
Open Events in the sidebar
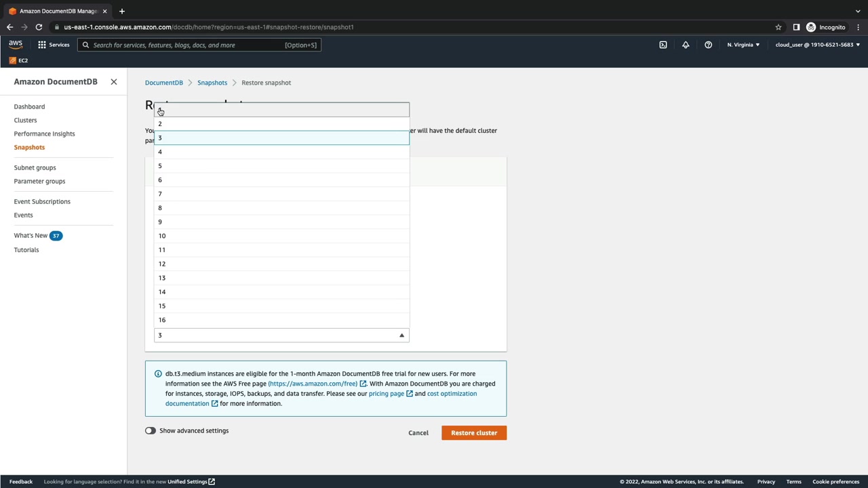coord(23,215)
